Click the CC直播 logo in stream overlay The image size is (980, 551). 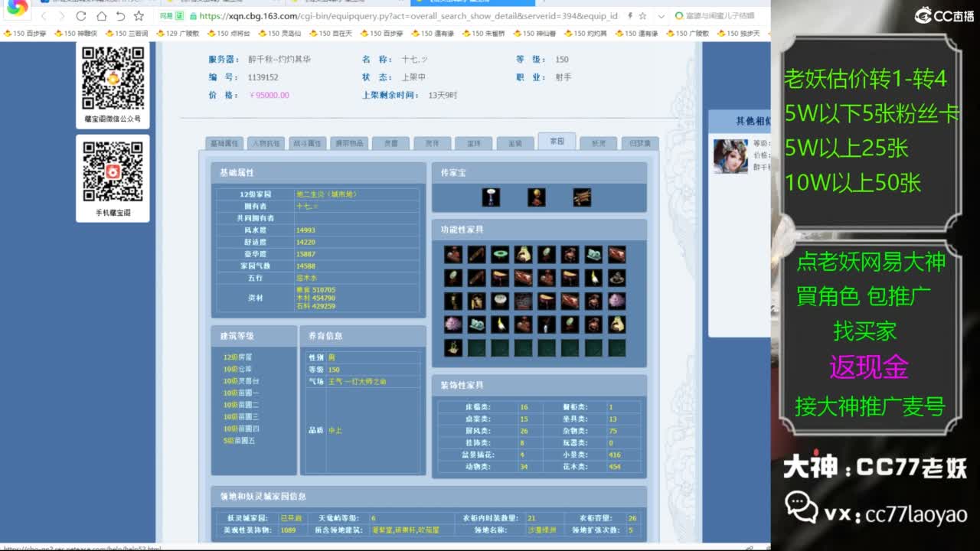pyautogui.click(x=943, y=15)
